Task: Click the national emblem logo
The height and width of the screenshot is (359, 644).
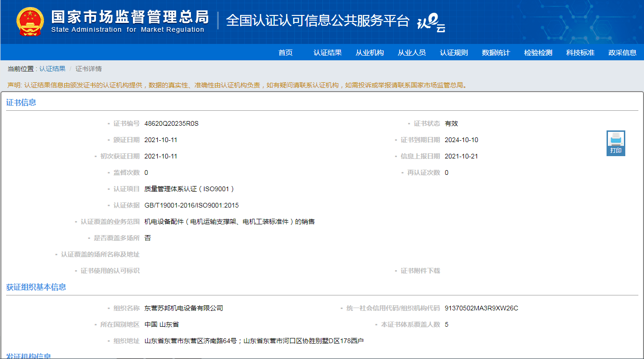Action: [30, 22]
